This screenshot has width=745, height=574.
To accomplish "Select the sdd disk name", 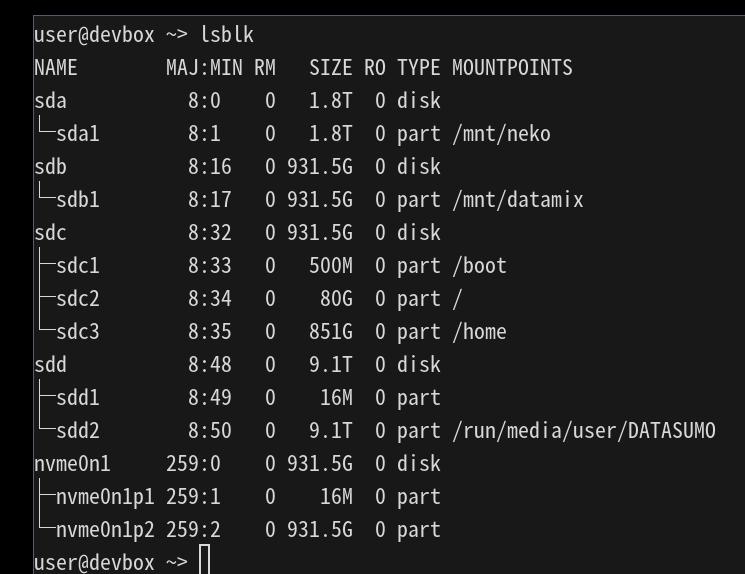I will 50,365.
